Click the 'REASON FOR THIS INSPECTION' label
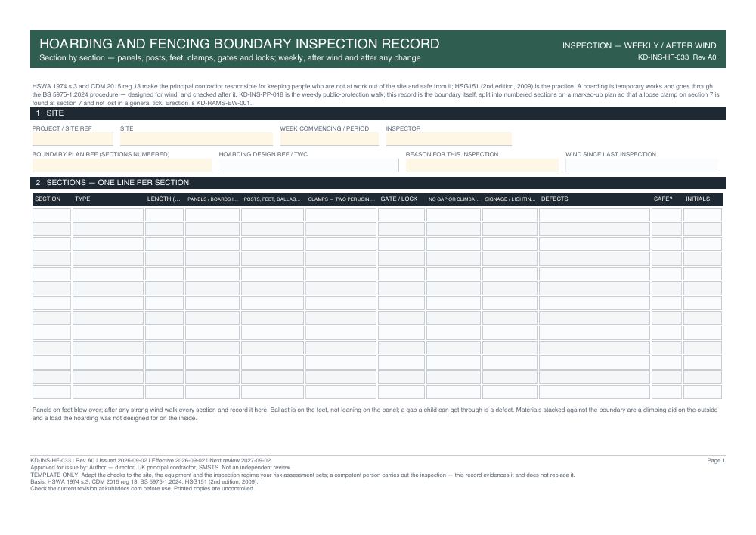756x535 pixels. click(x=452, y=155)
